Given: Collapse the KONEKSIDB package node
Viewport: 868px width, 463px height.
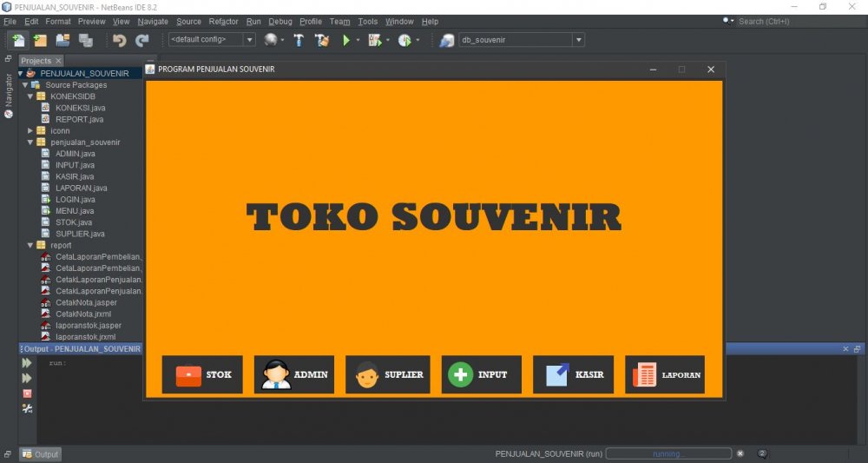Looking at the screenshot, I should click(x=30, y=96).
